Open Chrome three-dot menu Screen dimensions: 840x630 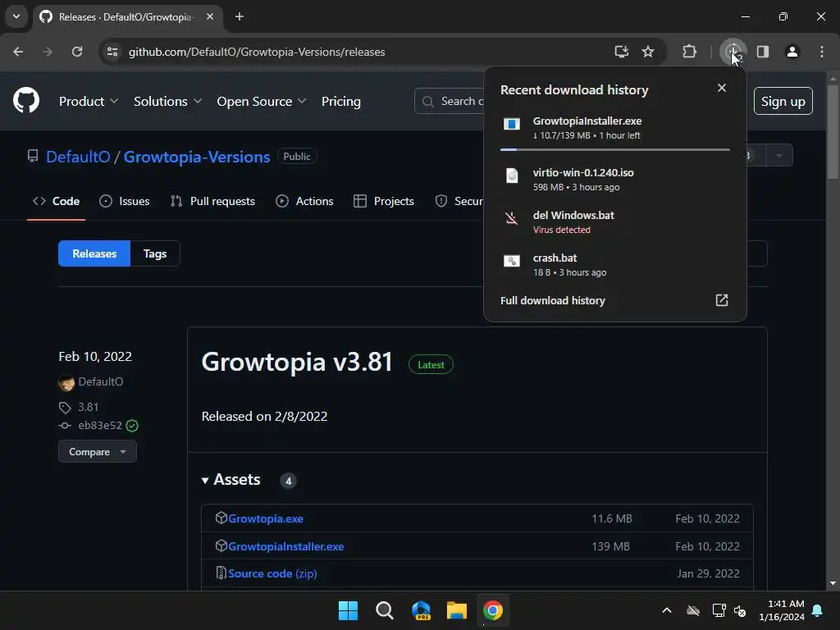(822, 52)
